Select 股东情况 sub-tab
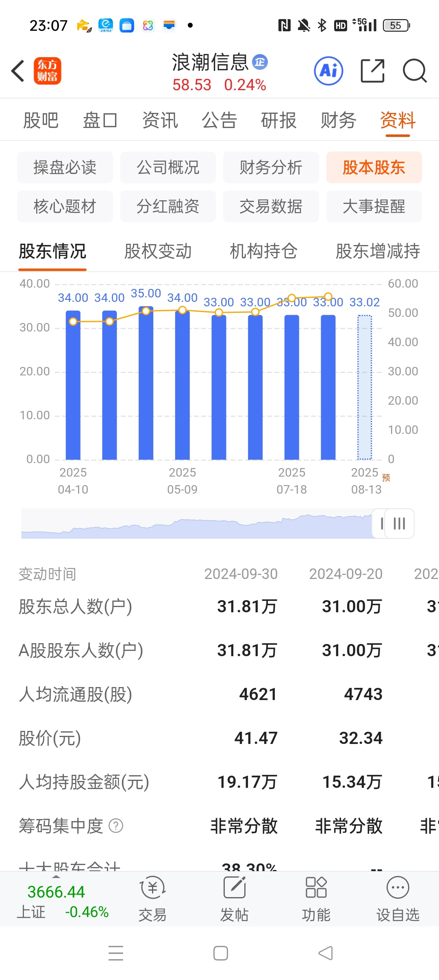This screenshot has height=980, width=439. click(x=52, y=251)
